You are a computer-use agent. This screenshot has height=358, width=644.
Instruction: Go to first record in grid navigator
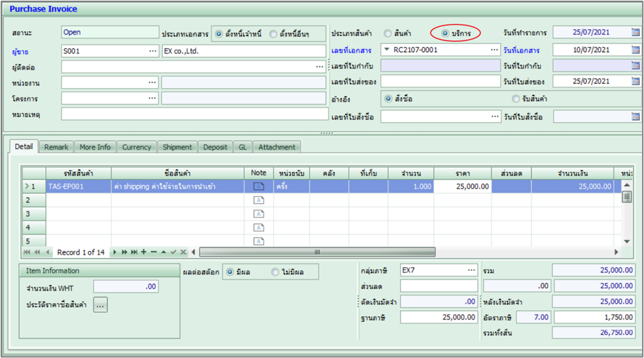(x=27, y=252)
